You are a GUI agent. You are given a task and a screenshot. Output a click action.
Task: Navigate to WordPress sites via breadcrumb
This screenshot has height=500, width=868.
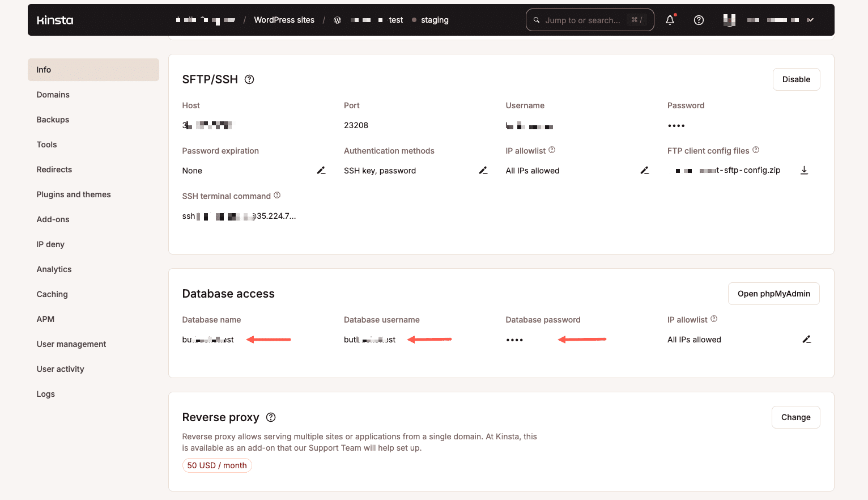click(284, 20)
